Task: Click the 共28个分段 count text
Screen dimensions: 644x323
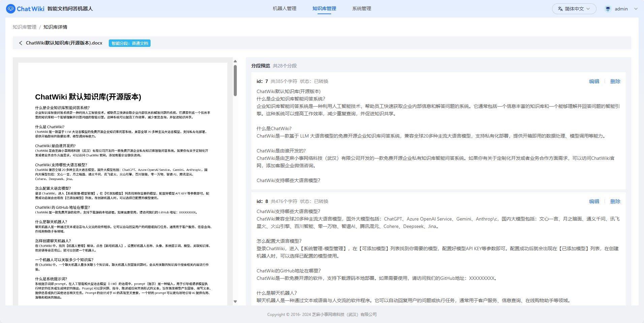Action: click(285, 66)
